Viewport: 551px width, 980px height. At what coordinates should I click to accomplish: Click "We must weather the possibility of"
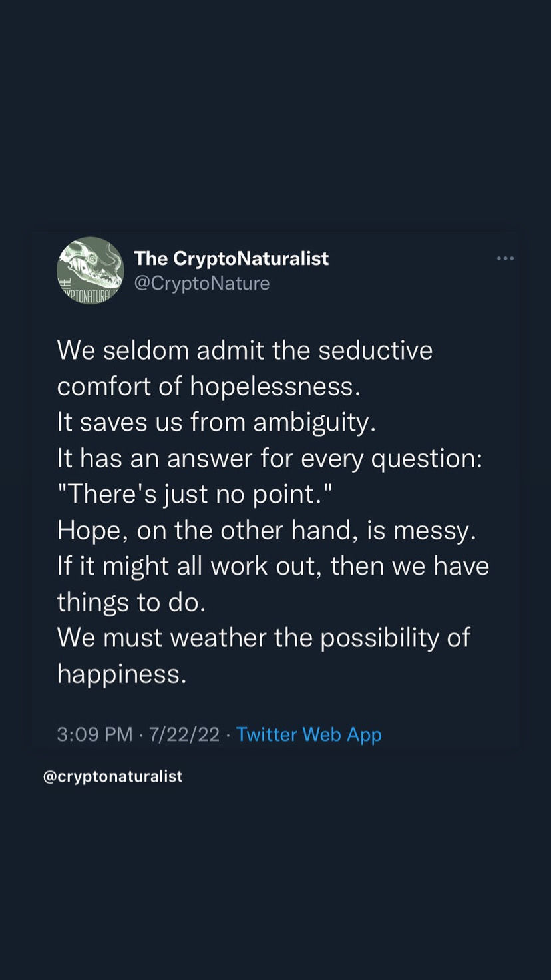[x=264, y=638]
